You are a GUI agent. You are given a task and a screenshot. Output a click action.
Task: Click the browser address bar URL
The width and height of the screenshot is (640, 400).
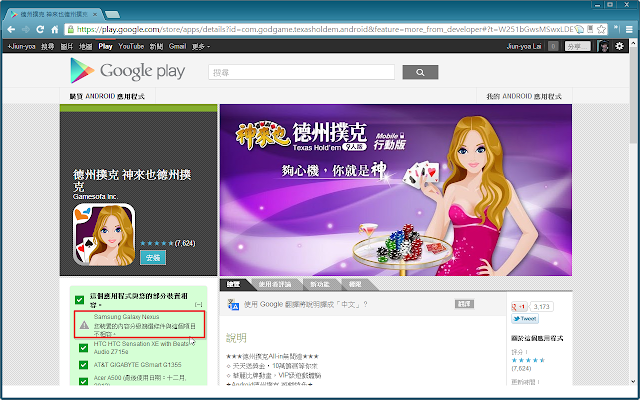pyautogui.click(x=326, y=29)
